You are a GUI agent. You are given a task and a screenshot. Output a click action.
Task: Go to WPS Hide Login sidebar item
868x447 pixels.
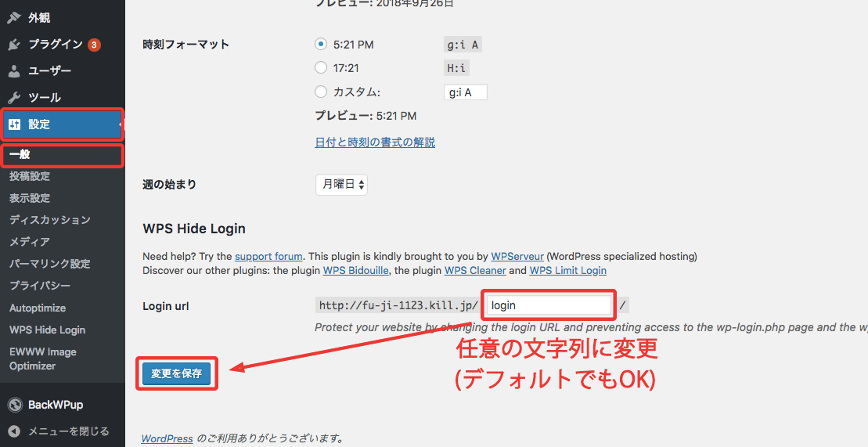[47, 330]
